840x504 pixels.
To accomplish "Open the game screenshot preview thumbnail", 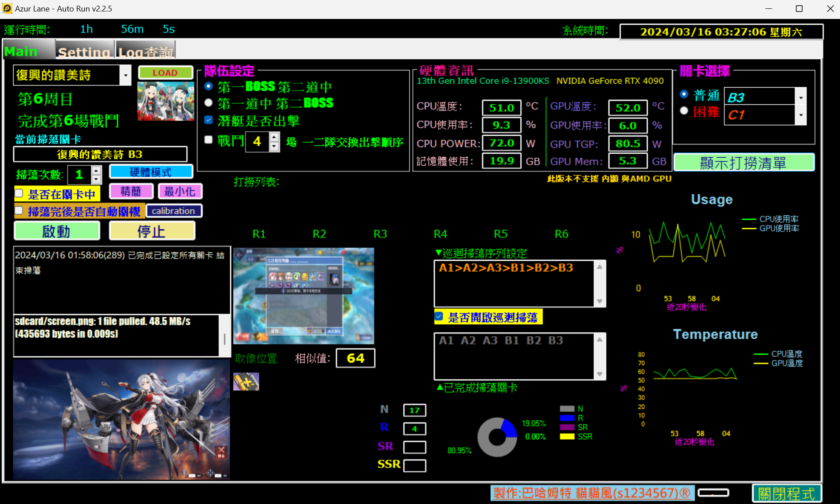I will [x=303, y=296].
